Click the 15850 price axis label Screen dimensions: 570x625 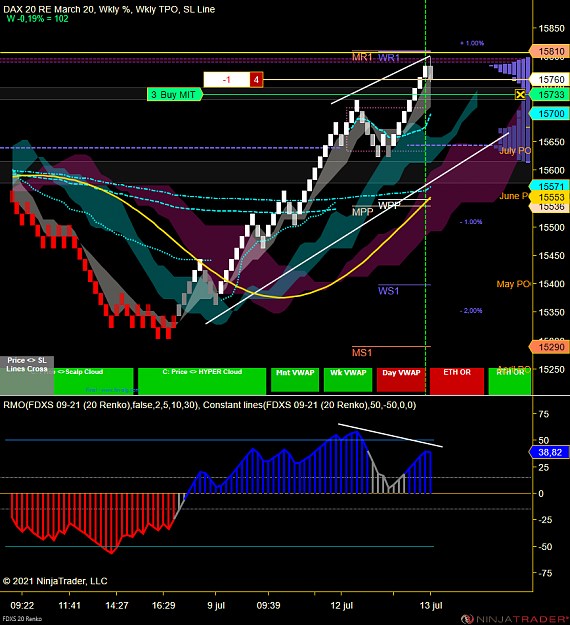tap(552, 29)
